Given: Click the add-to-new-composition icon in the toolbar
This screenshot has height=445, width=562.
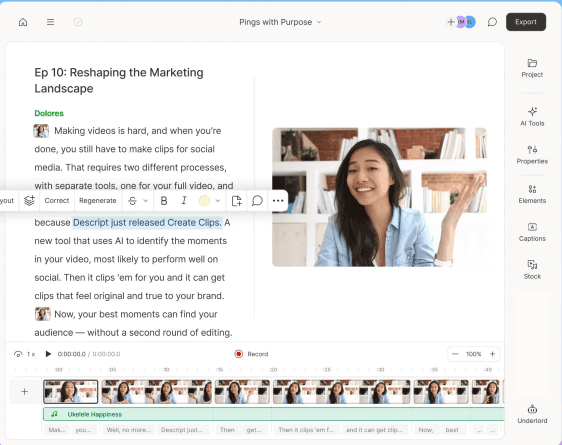Looking at the screenshot, I should 237,201.
